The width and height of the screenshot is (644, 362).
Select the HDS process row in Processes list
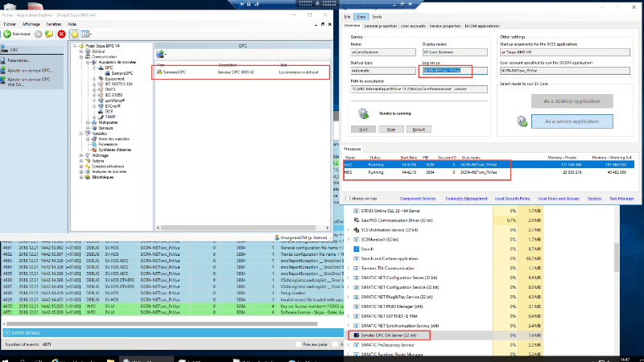[489, 172]
